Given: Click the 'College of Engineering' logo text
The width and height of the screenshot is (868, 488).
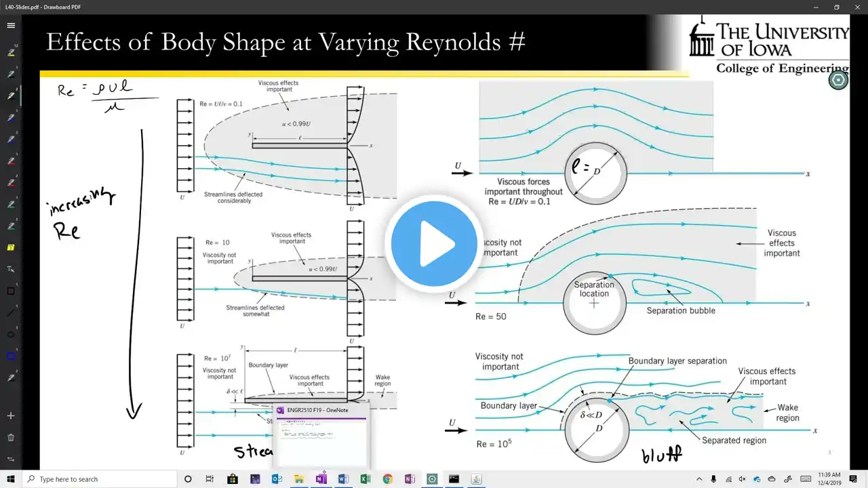Looking at the screenshot, I should pos(782,68).
